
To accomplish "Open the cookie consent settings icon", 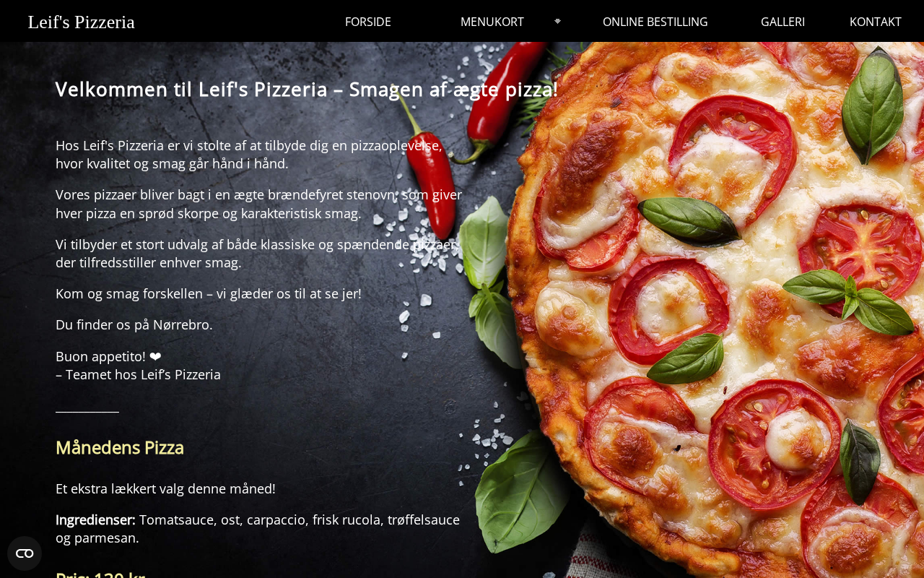I will pos(25,553).
